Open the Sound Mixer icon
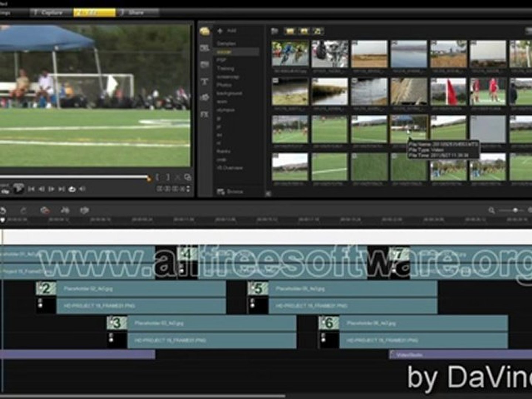Screen dimensions: 532x399 (65, 211)
